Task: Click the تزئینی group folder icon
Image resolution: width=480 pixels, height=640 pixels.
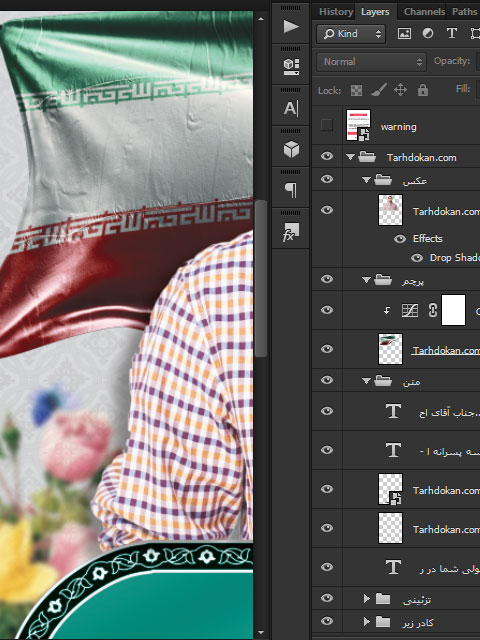Action: pos(383,599)
